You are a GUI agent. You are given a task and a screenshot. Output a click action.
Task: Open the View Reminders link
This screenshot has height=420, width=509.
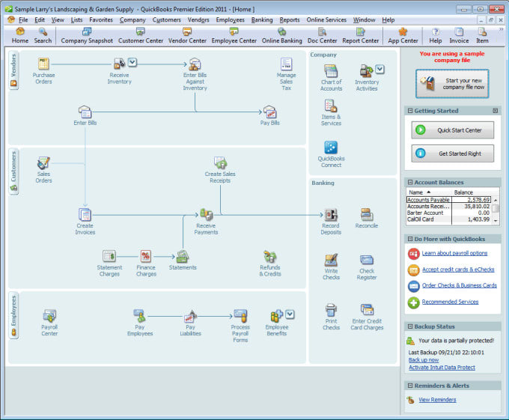tap(437, 400)
